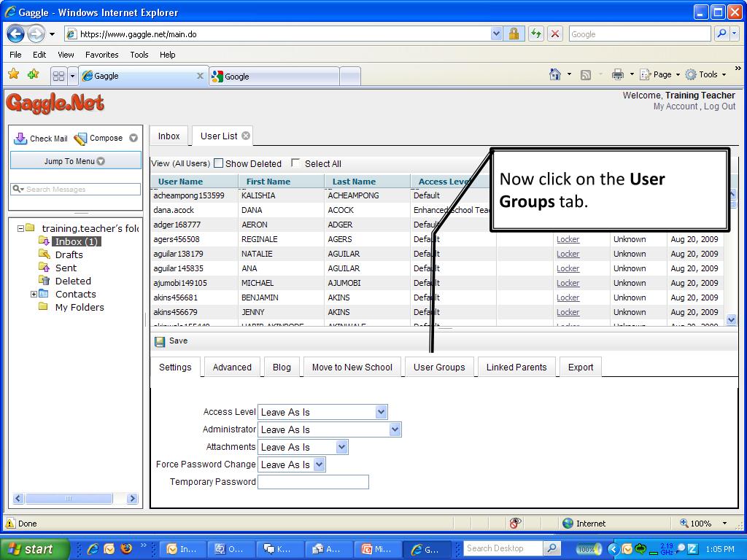This screenshot has width=747, height=560.
Task: Click Internet Explorer quick launch icon
Action: point(93,549)
